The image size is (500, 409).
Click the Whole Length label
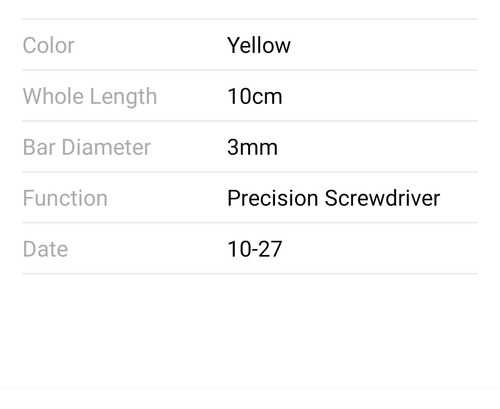(x=90, y=97)
